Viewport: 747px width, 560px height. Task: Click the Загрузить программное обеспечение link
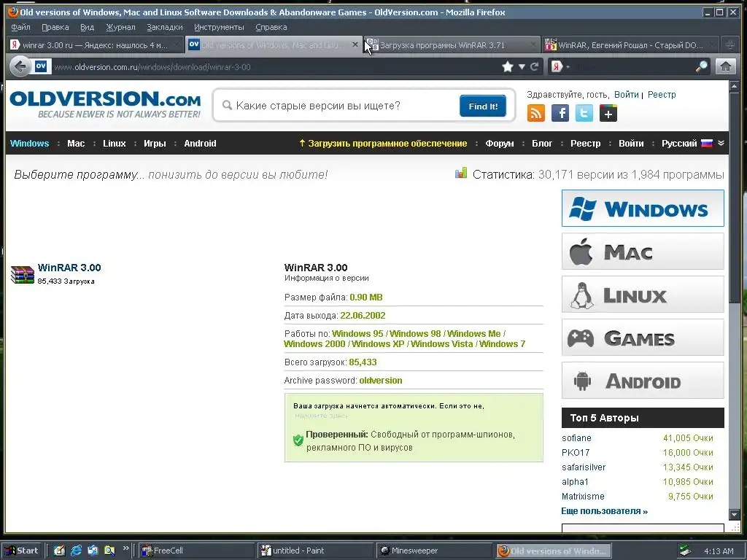click(x=383, y=144)
